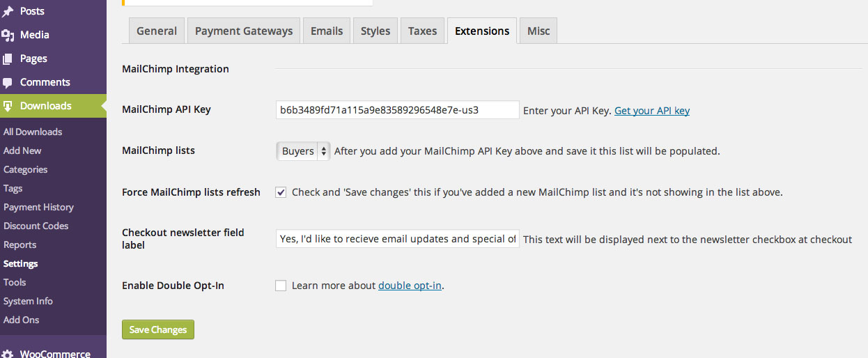Click the WooCommerce icon in sidebar
The height and width of the screenshot is (358, 868).
click(8, 353)
